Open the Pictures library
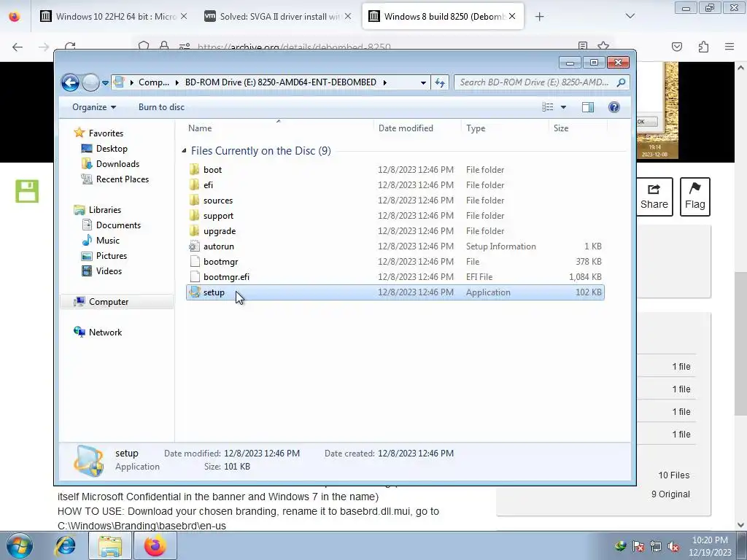 (x=104, y=256)
